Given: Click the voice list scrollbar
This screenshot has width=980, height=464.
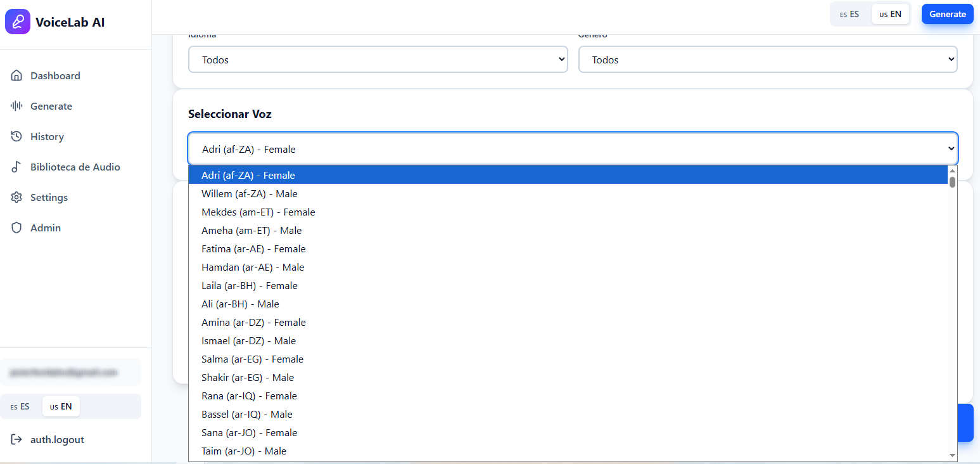Looking at the screenshot, I should [951, 181].
